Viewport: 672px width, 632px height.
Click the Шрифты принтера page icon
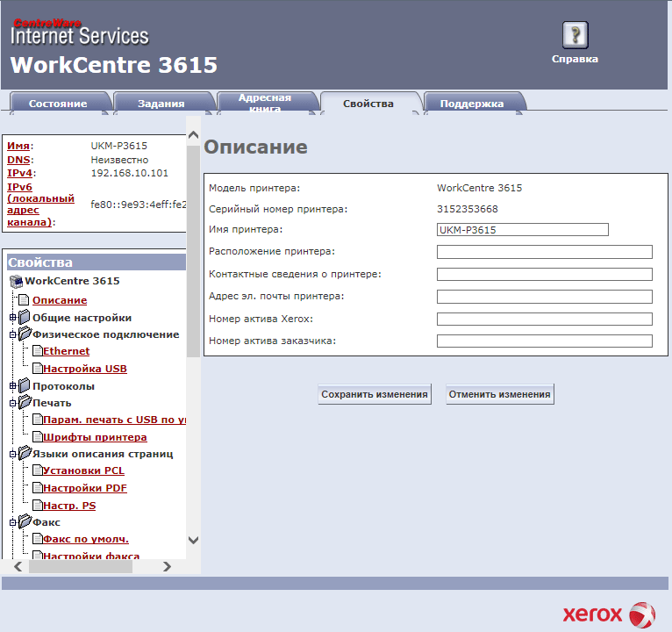pyautogui.click(x=38, y=437)
